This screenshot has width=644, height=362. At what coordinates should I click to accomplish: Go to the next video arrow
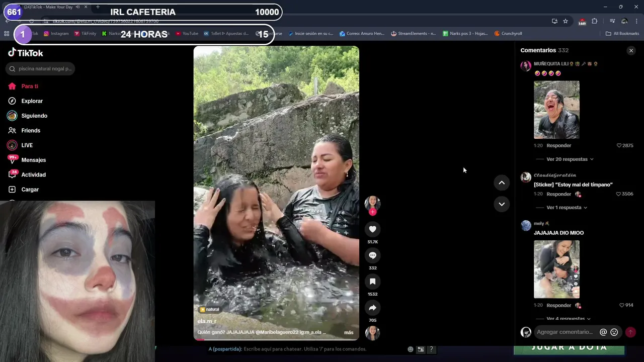pyautogui.click(x=502, y=204)
